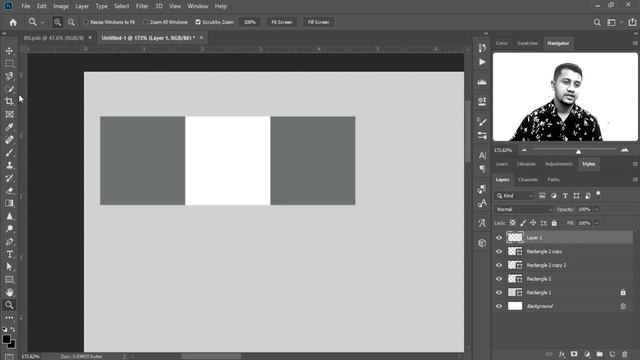Open the Window menu

pos(198,6)
